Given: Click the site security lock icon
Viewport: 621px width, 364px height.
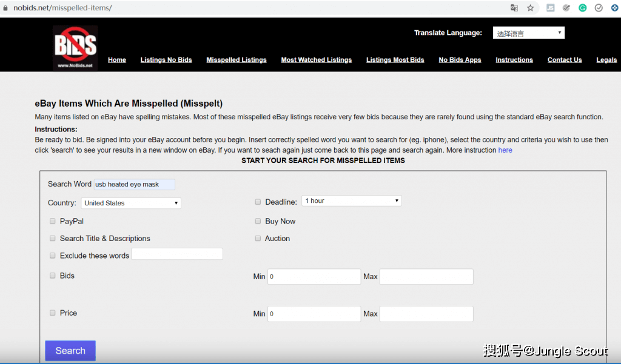Looking at the screenshot, I should tap(5, 8).
